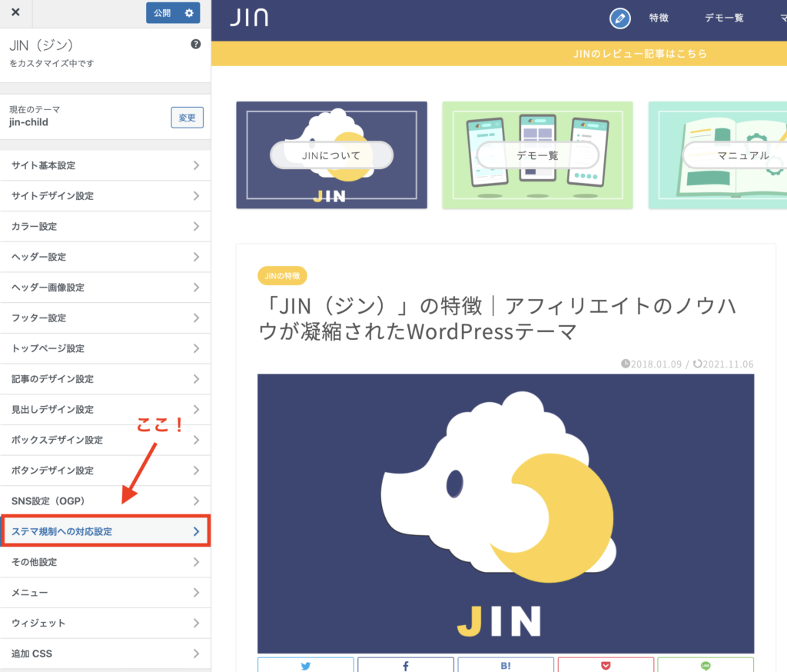Select the 特徴 navigation menu item
Image resolution: width=787 pixels, height=672 pixels.
(x=659, y=18)
